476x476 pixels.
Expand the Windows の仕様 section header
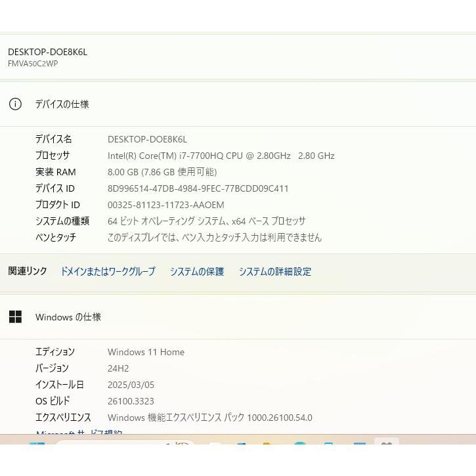click(238, 317)
